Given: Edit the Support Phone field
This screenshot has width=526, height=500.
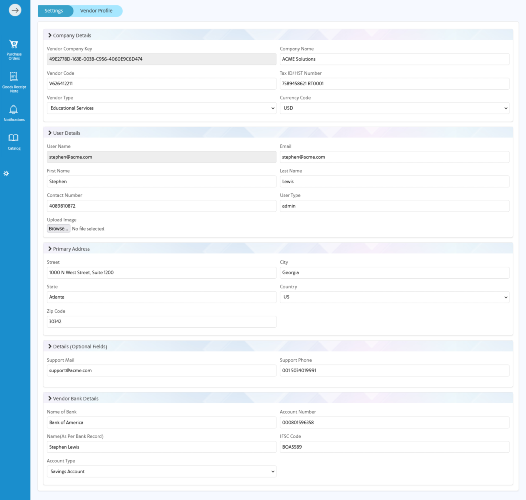Looking at the screenshot, I should coord(394,370).
